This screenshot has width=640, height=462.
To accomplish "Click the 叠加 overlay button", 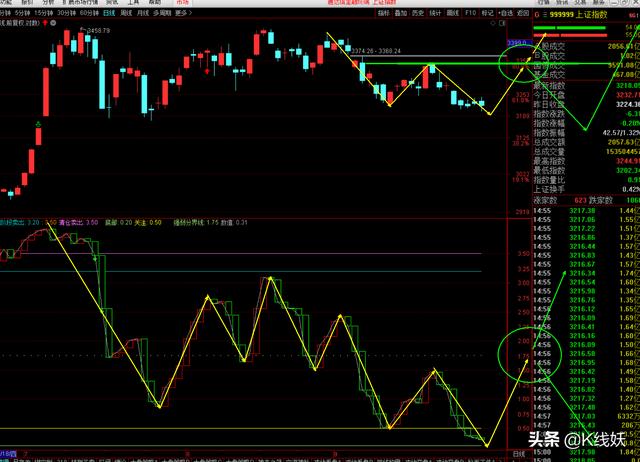I will point(401,13).
